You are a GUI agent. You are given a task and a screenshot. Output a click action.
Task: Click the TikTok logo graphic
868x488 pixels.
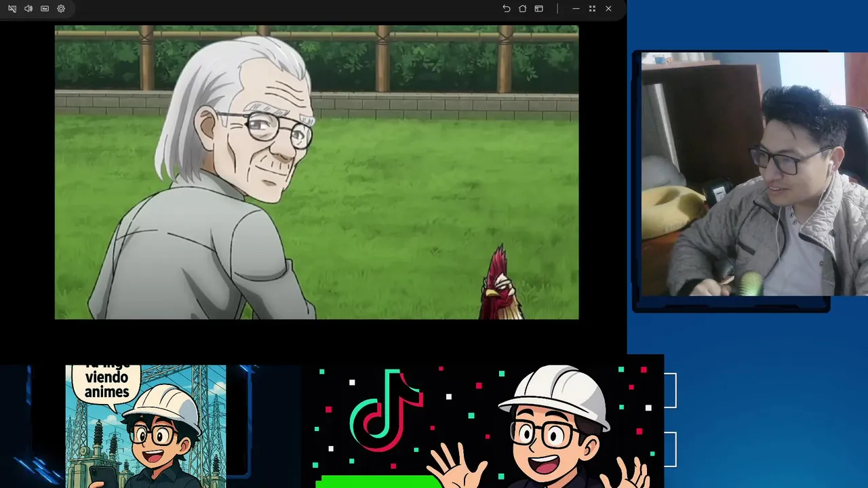pyautogui.click(x=387, y=411)
